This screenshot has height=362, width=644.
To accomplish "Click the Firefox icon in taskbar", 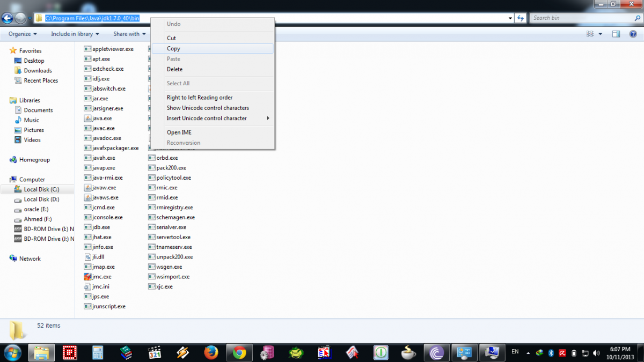I will click(211, 352).
